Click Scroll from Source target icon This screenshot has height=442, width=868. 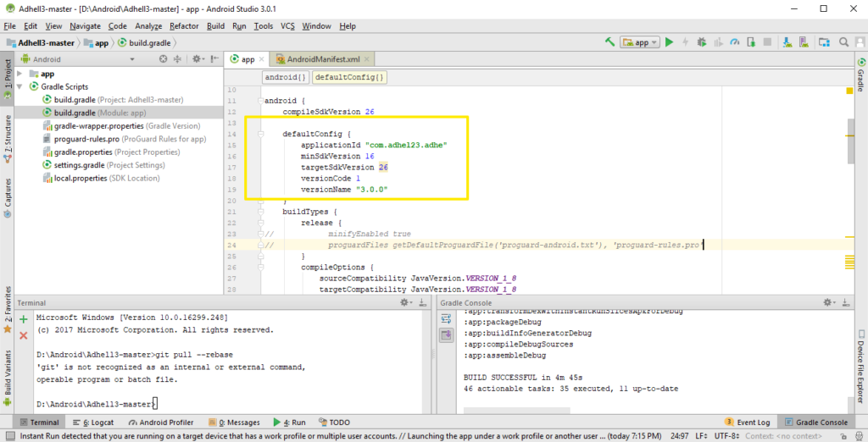pos(163,58)
